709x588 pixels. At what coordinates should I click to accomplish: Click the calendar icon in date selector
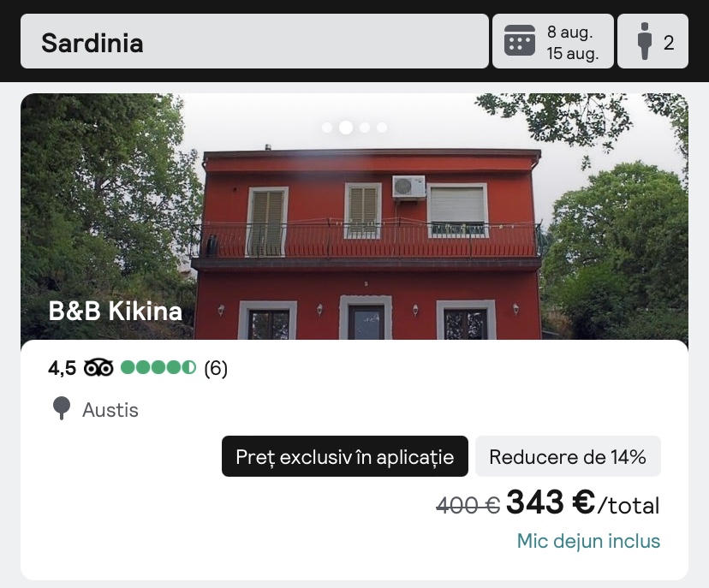point(520,41)
